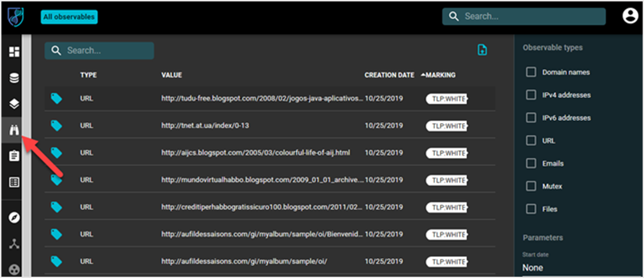Open the tnet.at.ua URL row
The image size is (644, 278).
205,126
